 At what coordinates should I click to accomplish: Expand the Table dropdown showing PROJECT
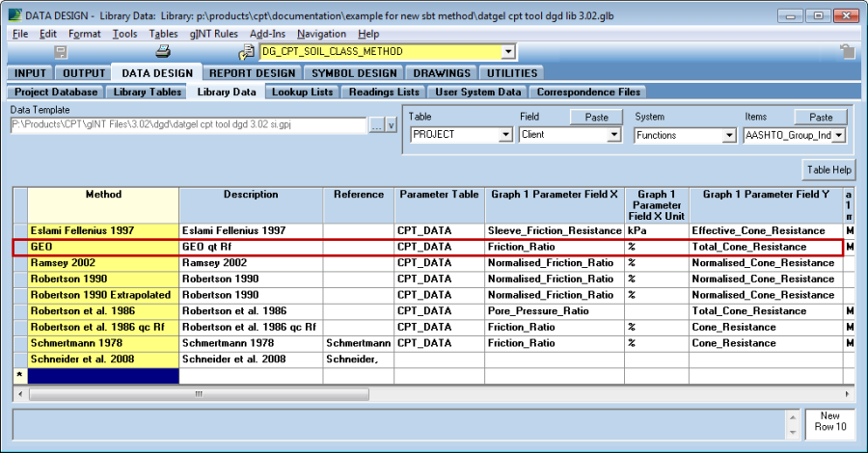[507, 135]
